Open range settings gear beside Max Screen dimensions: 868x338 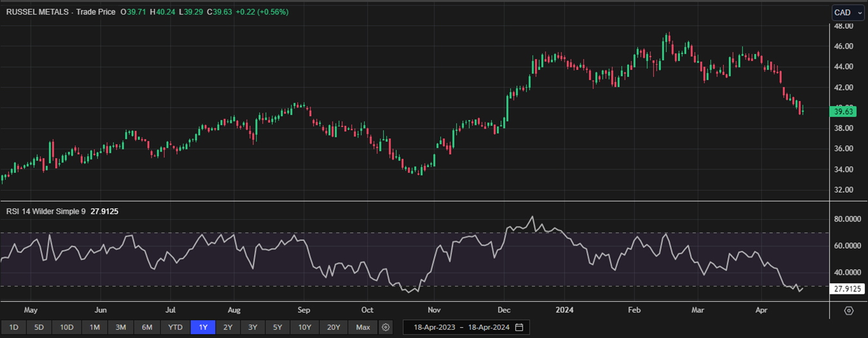click(x=386, y=327)
